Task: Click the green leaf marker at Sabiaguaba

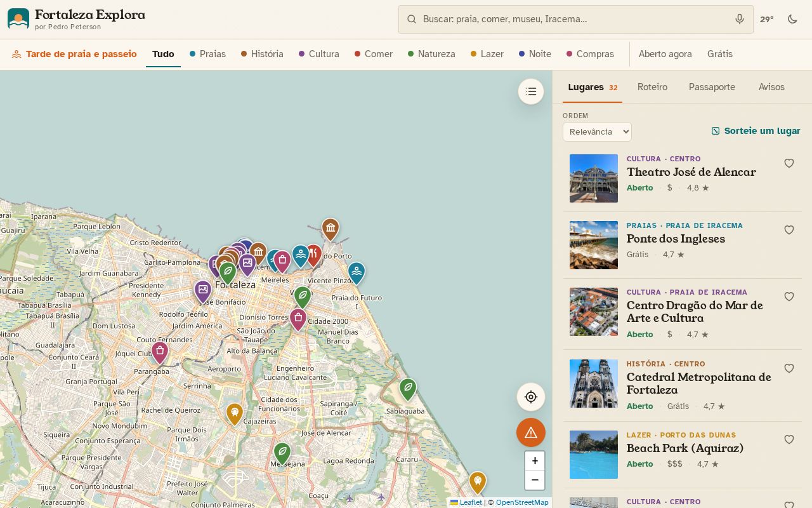Action: (x=408, y=389)
